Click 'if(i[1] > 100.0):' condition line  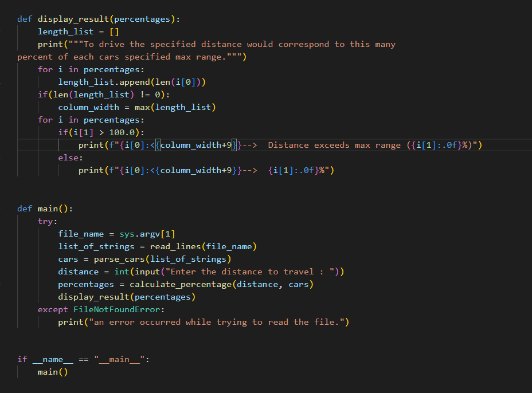click(x=101, y=132)
